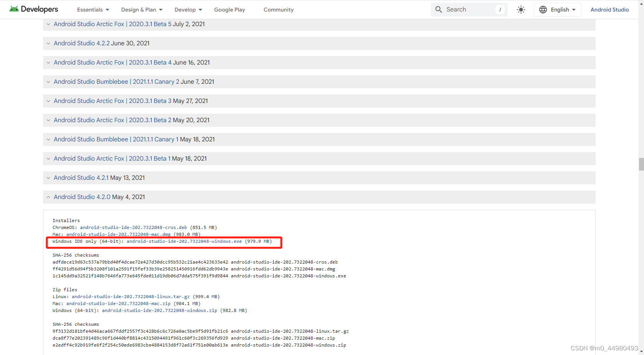Open Arctic Fox 2020.3.1 Beta 1 title
This screenshot has height=355, width=644.
point(112,158)
